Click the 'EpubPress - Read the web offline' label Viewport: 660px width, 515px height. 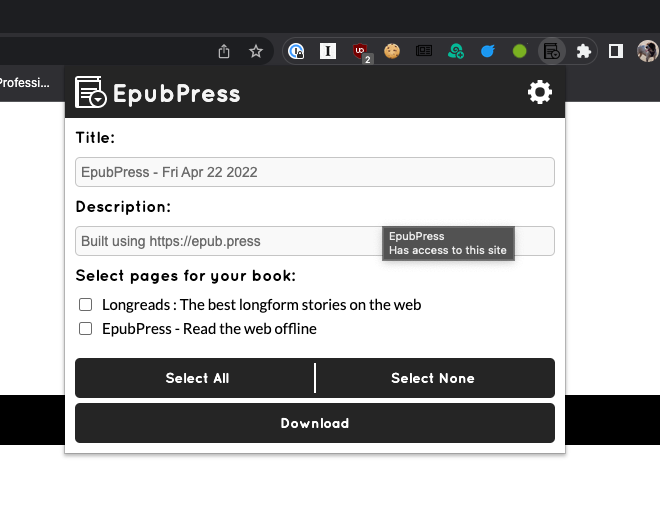209,329
